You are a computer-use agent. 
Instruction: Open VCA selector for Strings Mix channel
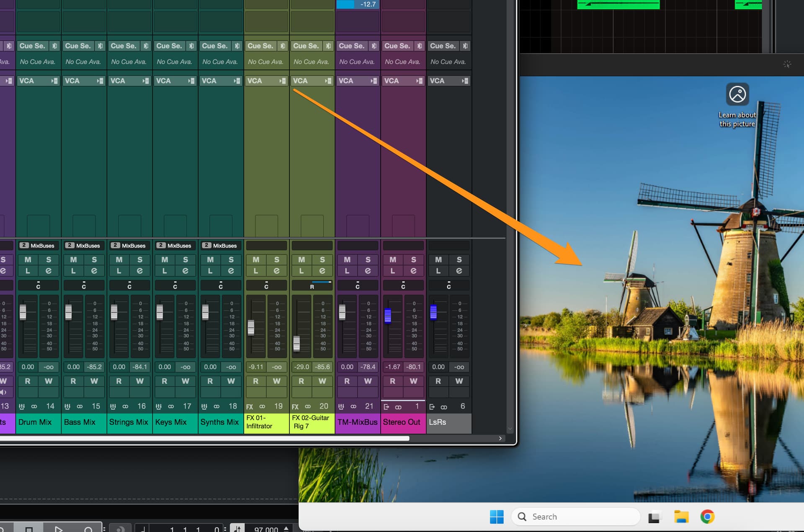[129, 81]
